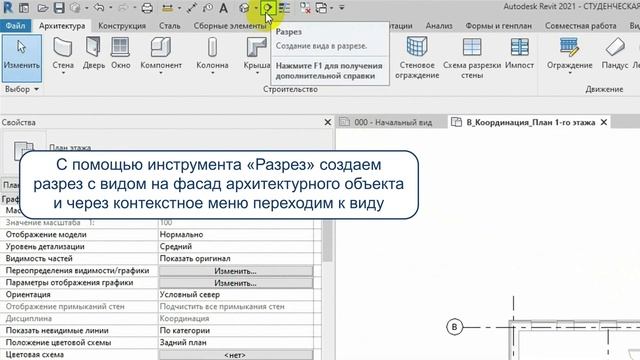Click the Thin lines icon

284,8
